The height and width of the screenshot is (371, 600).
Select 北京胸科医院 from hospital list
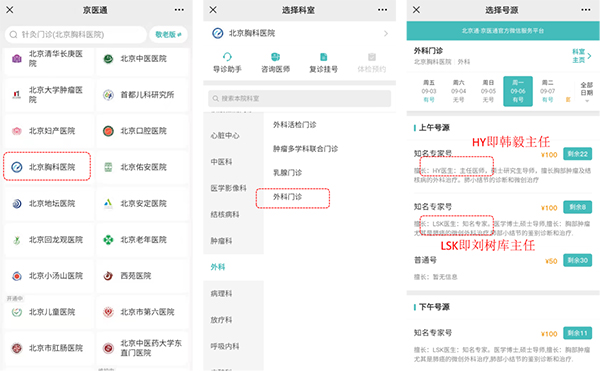[47, 167]
